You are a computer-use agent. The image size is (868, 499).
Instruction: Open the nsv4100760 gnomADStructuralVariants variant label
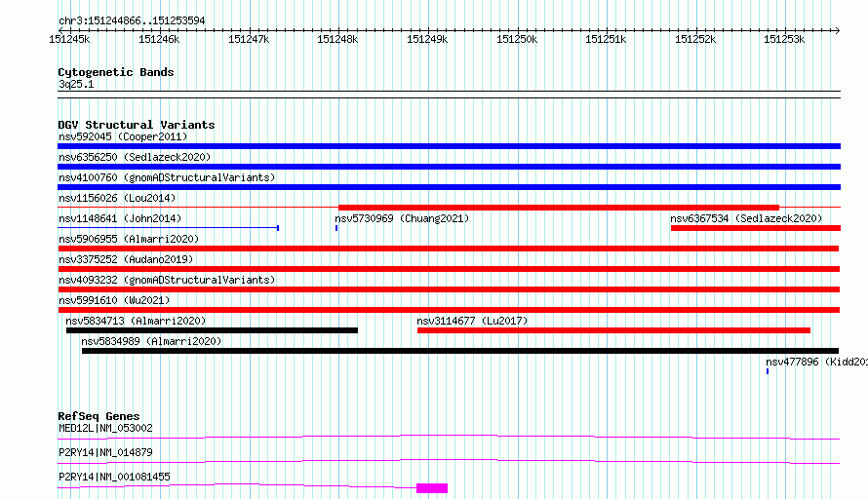167,177
